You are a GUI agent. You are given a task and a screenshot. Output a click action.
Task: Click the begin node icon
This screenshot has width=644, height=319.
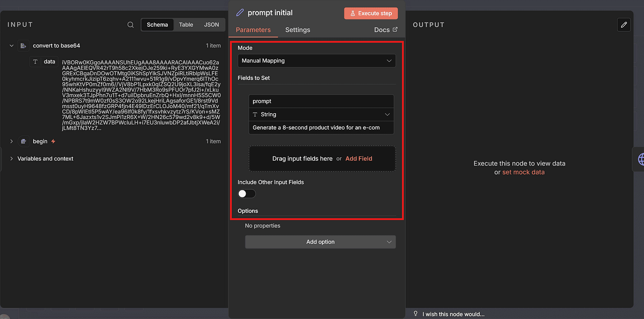[x=23, y=141]
